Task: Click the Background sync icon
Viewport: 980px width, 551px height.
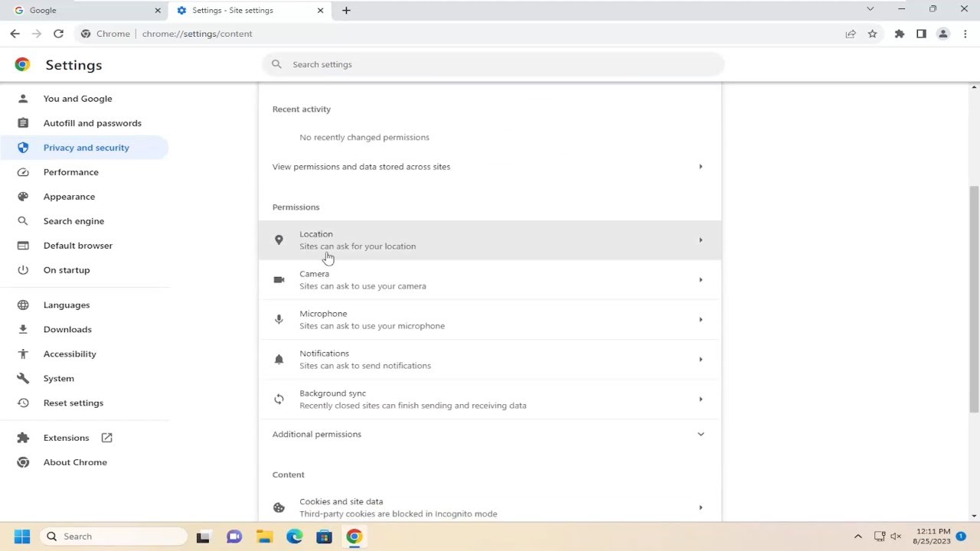Action: click(x=279, y=399)
